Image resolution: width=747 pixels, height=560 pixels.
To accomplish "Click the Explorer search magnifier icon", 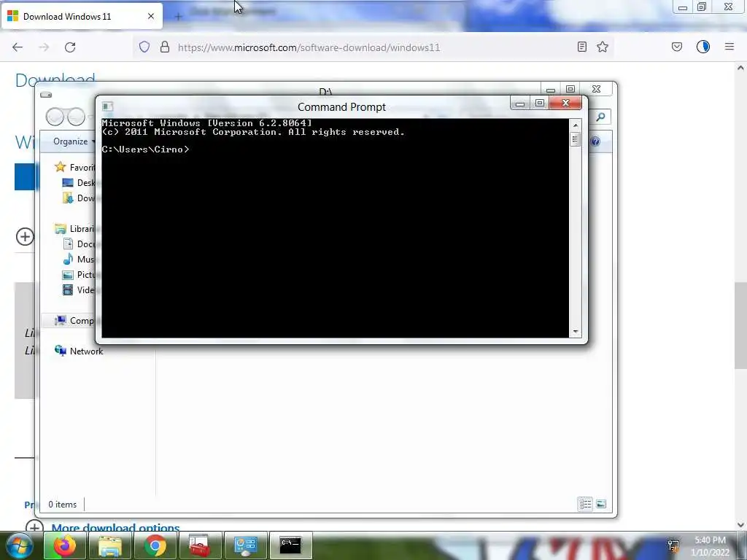I will [601, 117].
